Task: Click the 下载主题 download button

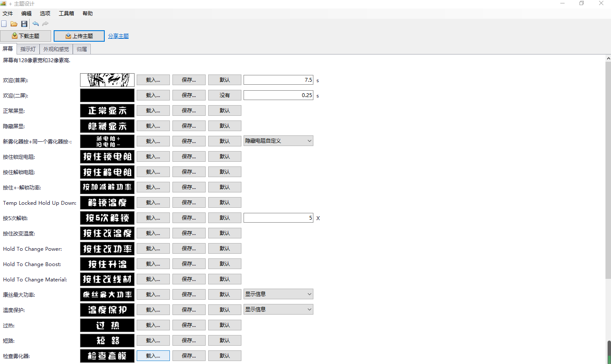Action: (x=26, y=36)
